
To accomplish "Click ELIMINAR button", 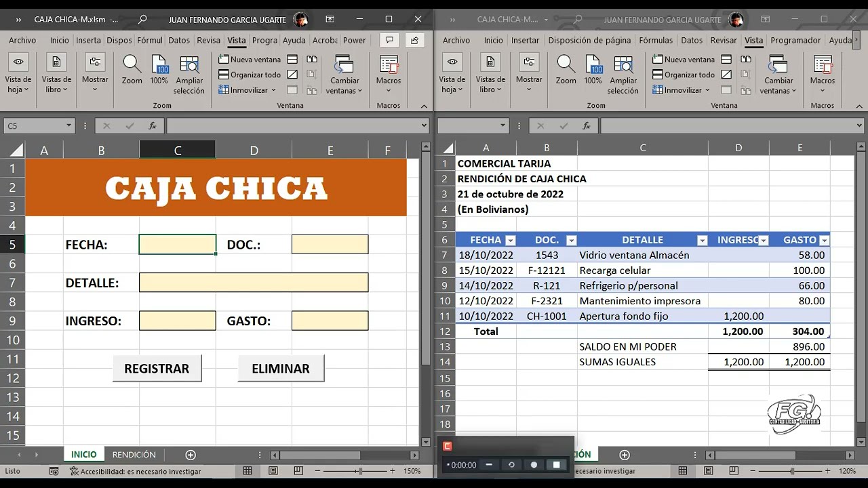I will (x=281, y=369).
